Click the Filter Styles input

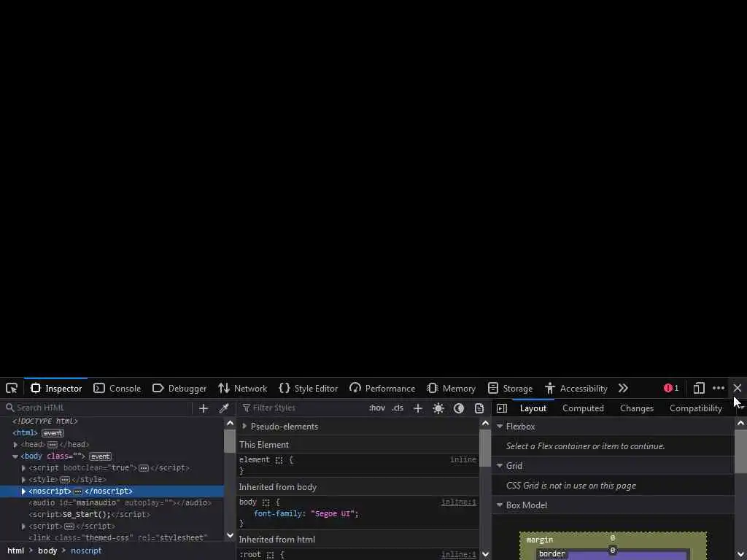coord(303,408)
